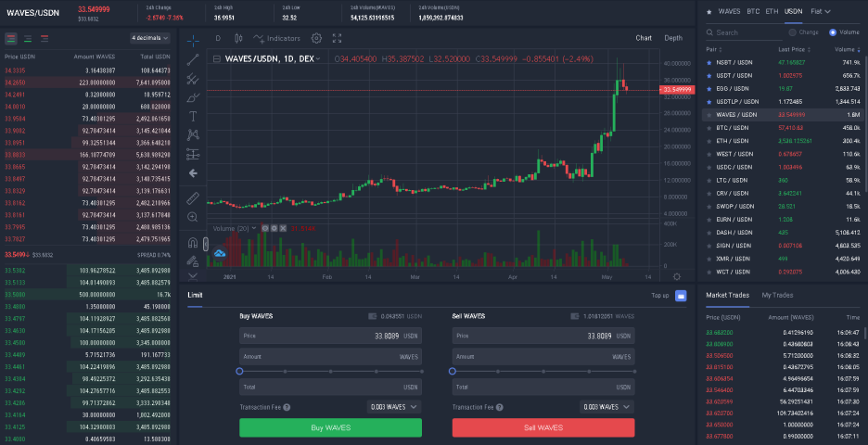Select the long position prediction tool
This screenshot has width=868, height=445.
(193, 153)
